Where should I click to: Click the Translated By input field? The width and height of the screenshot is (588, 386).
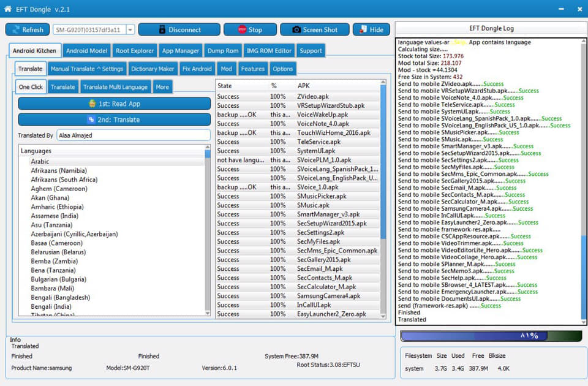coord(134,135)
